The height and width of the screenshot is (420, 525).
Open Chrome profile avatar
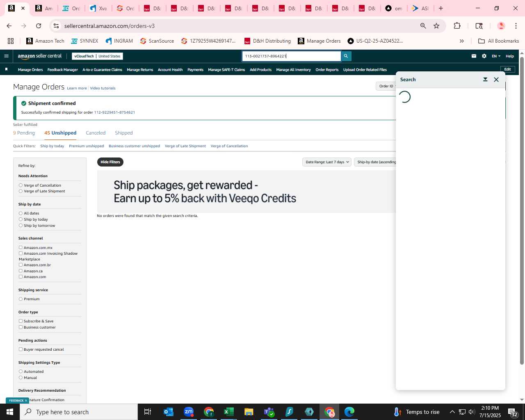tap(501, 26)
